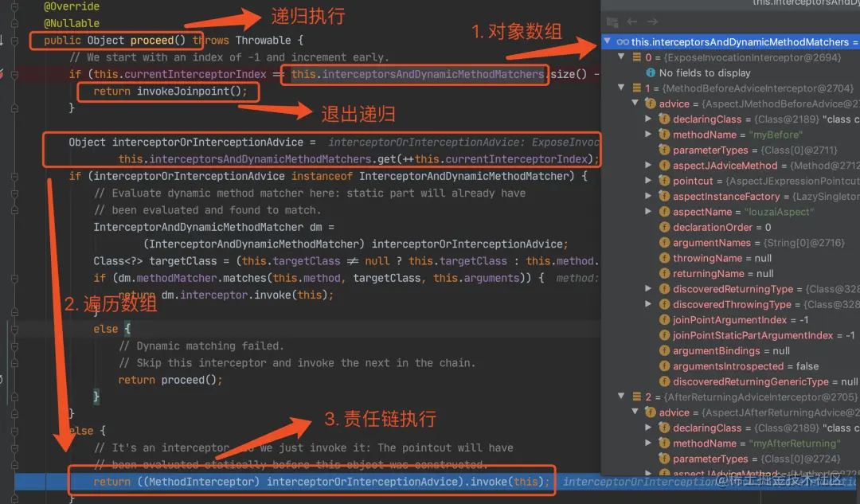This screenshot has height=504, width=860.
Task: Collapse element 1 MethodBeforeAdviceInterceptor@2704
Action: [x=621, y=88]
